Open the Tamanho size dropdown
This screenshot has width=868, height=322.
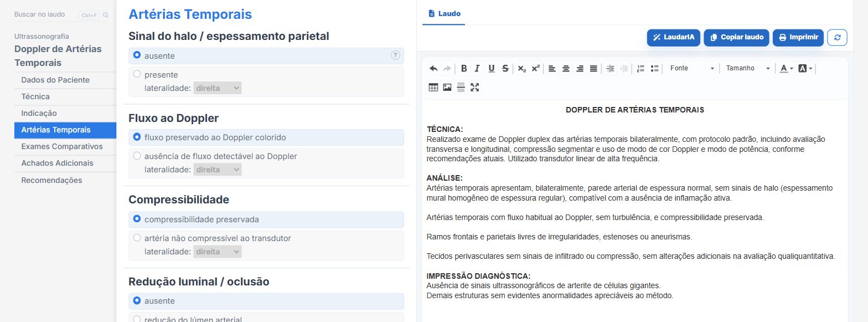748,68
